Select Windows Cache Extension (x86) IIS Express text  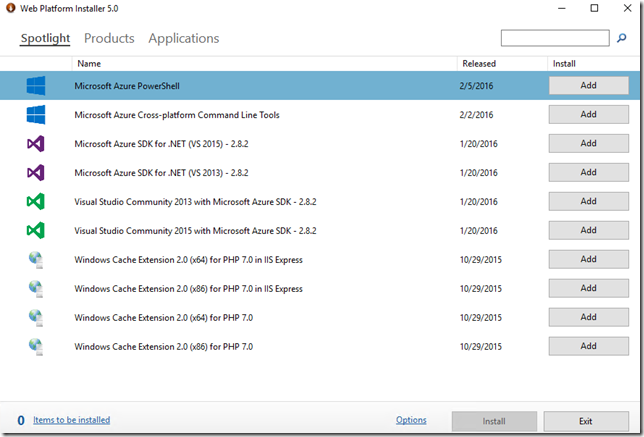(x=189, y=289)
